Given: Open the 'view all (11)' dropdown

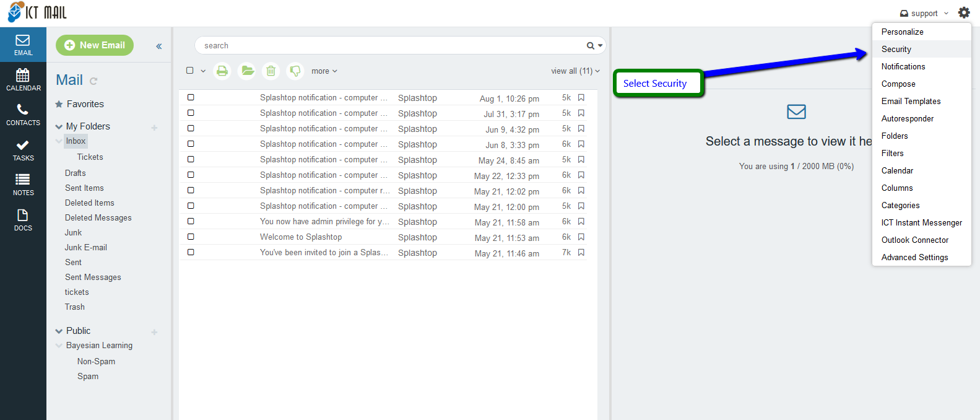Looking at the screenshot, I should pyautogui.click(x=575, y=71).
